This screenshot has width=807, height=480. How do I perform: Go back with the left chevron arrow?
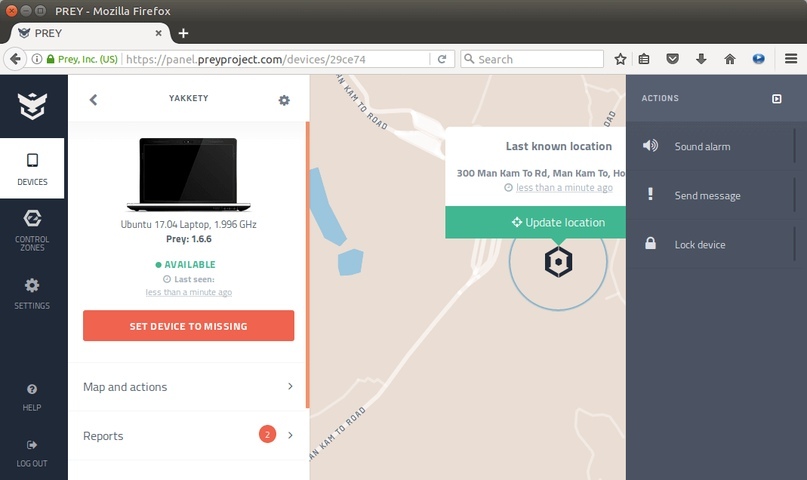pos(93,100)
